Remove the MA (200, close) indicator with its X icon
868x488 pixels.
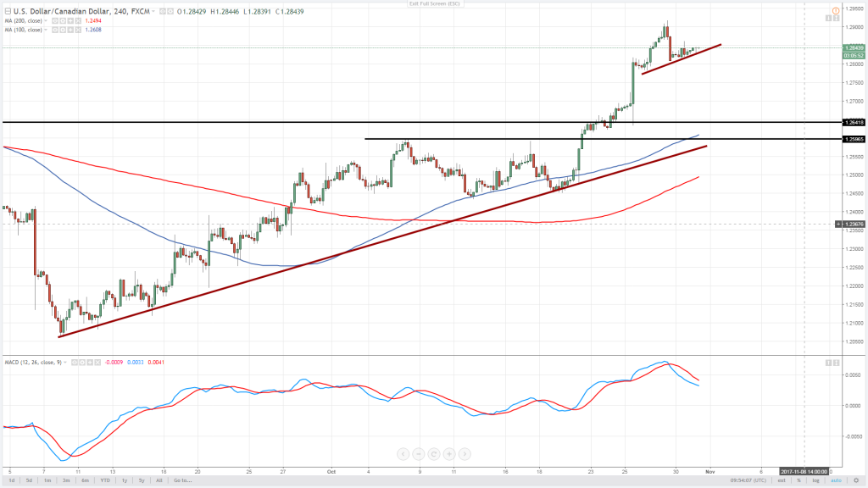(x=78, y=21)
